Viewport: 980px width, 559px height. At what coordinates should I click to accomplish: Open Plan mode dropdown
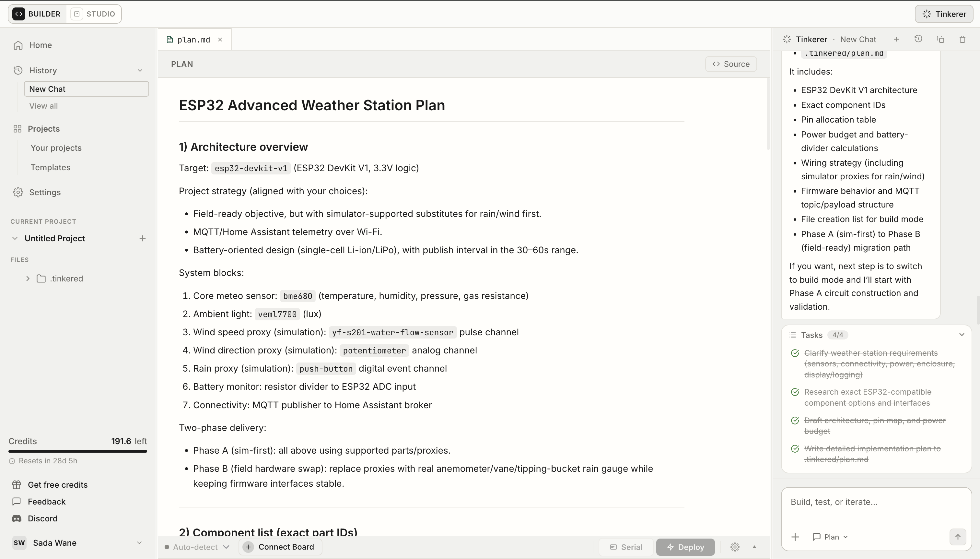[830, 537]
